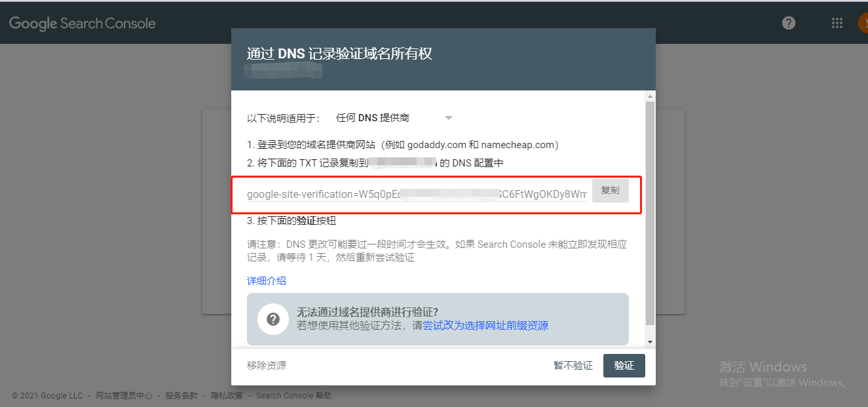The image size is (868, 407).
Task: Open the 详细介绍 link
Action: pyautogui.click(x=267, y=281)
